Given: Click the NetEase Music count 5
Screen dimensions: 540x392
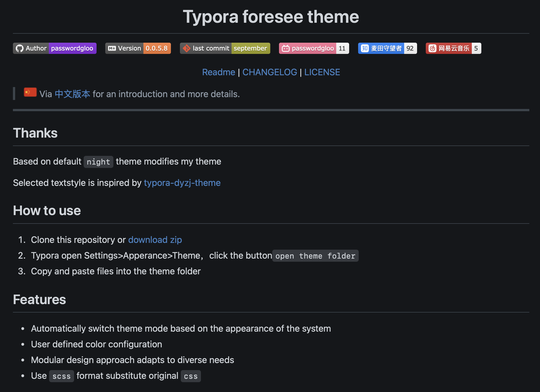Looking at the screenshot, I should click(x=476, y=48).
